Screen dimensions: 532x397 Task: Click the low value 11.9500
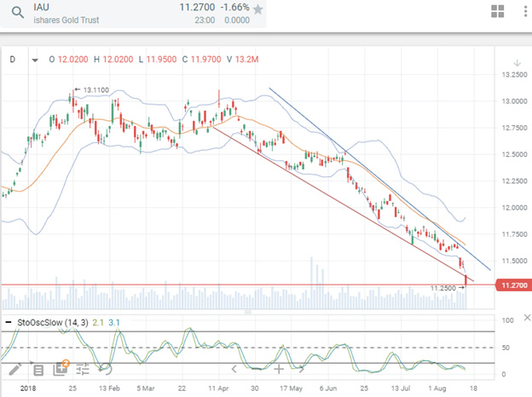161,60
